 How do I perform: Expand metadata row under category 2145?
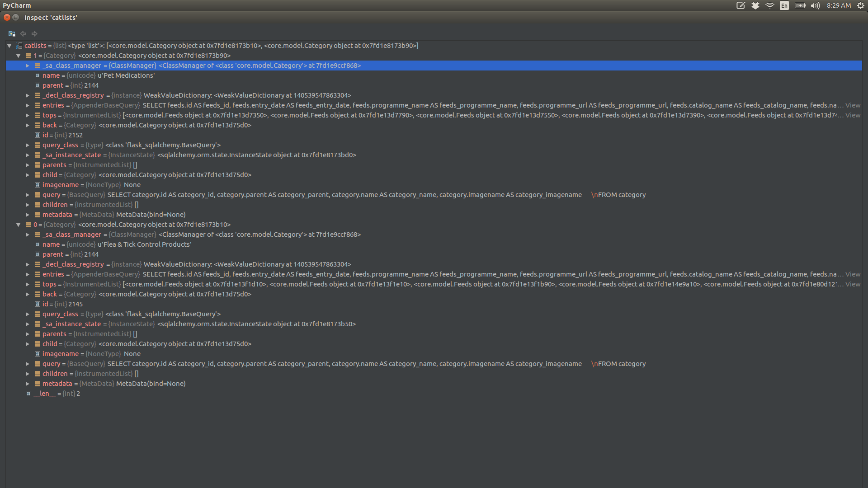pyautogui.click(x=27, y=384)
